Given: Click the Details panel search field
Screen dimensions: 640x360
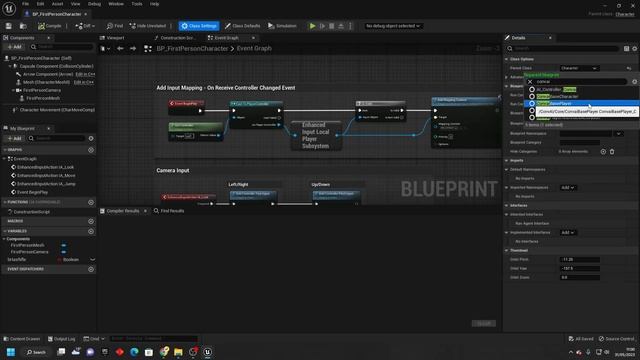Looking at the screenshot, I should [x=565, y=49].
